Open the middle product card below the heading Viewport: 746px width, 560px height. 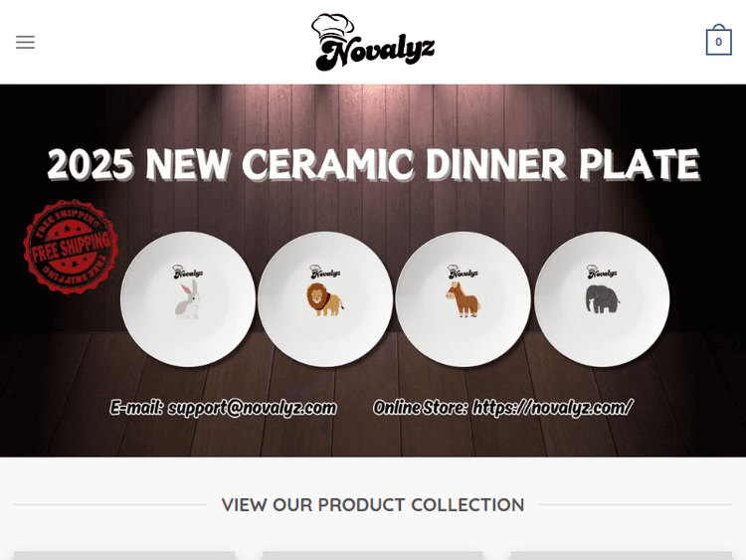(x=373, y=555)
